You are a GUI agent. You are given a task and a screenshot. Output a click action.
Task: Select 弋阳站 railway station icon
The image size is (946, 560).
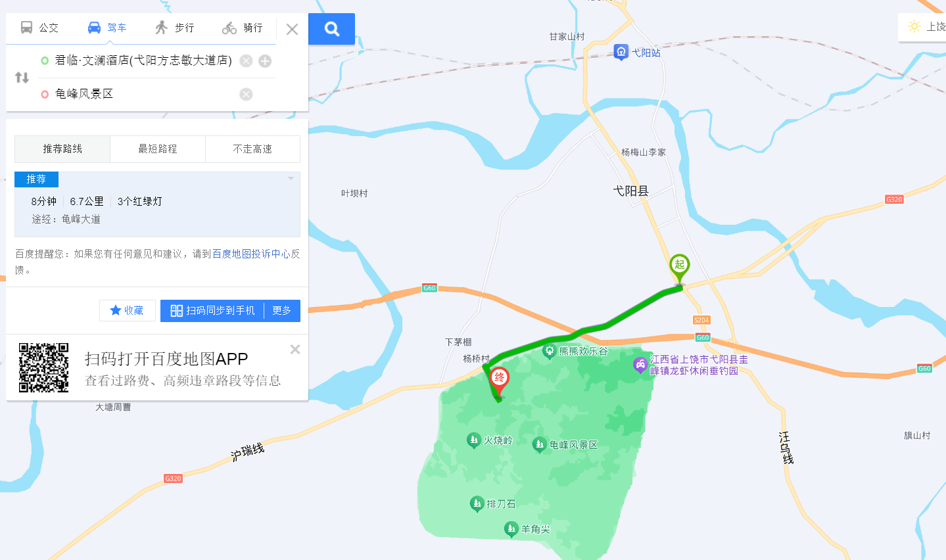click(621, 53)
